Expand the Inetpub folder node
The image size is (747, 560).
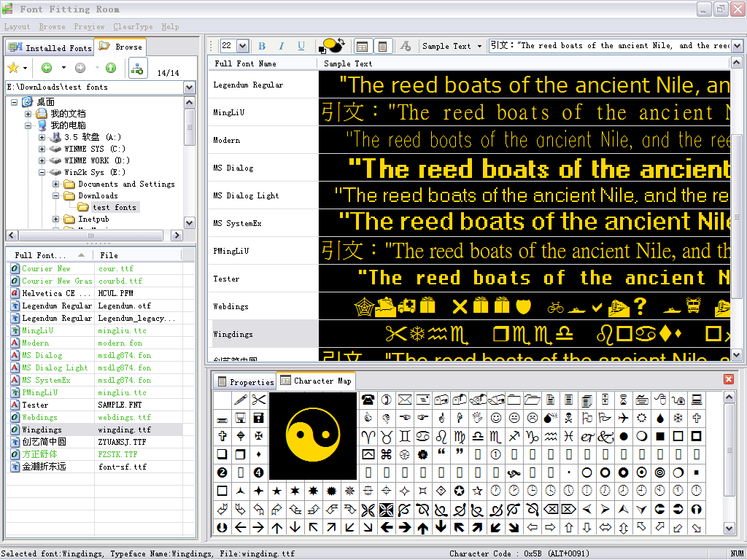click(55, 219)
